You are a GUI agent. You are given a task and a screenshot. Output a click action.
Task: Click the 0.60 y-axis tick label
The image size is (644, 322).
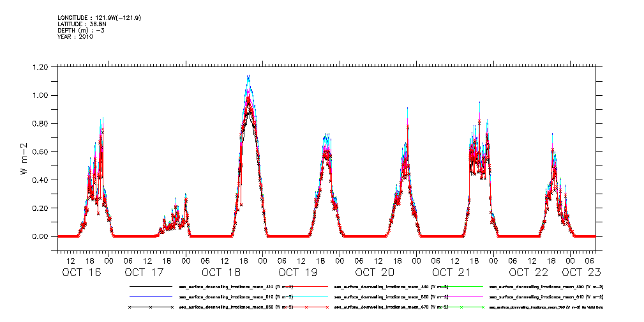click(x=40, y=152)
